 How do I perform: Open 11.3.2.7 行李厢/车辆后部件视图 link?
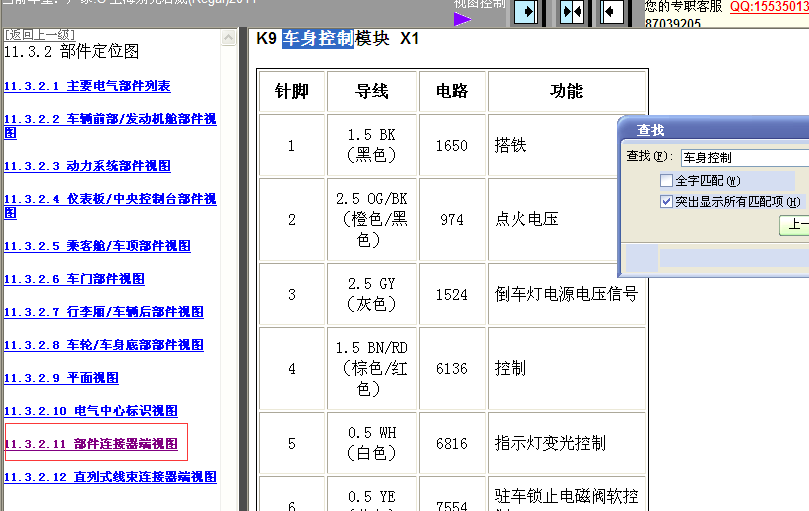pos(104,312)
